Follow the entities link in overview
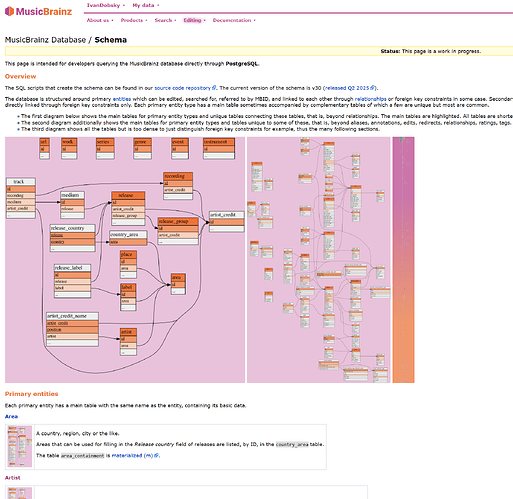 click(x=122, y=99)
